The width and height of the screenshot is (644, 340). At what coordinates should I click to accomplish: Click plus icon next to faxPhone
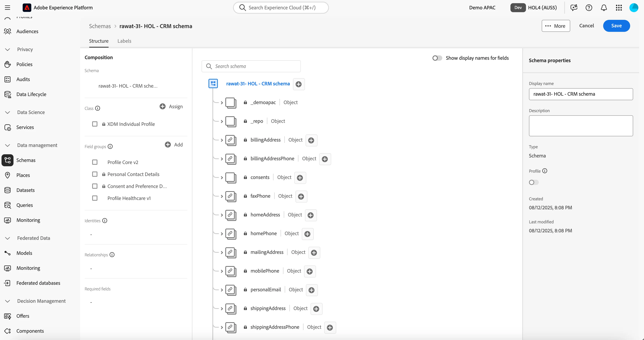coord(301,196)
